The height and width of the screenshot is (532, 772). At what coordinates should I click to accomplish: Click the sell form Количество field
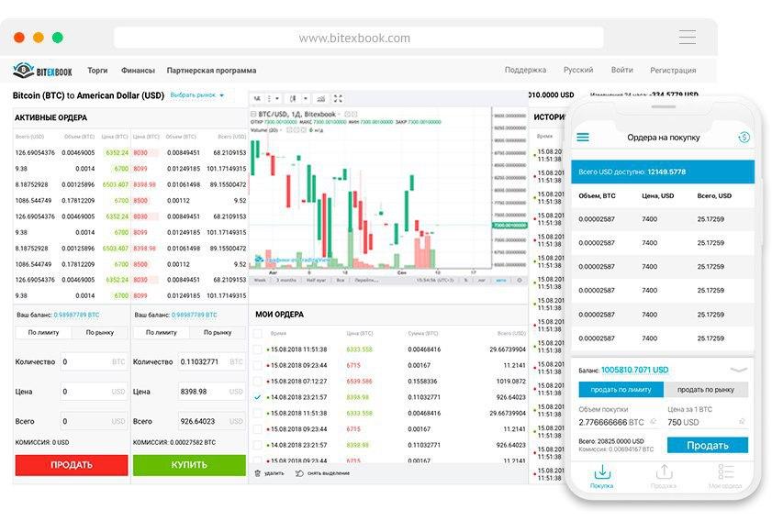[94, 361]
